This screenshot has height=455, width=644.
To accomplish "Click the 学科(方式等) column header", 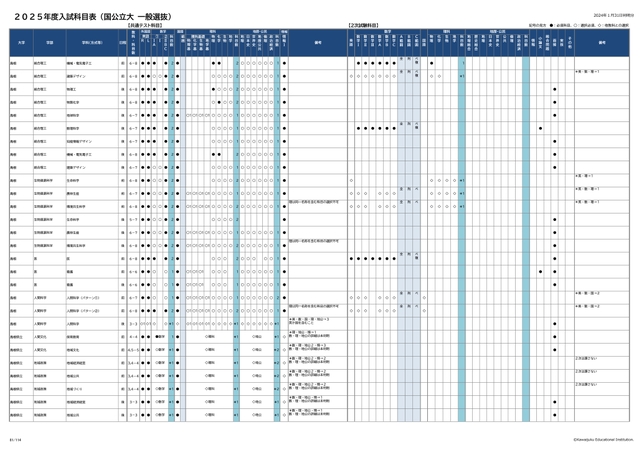I will coord(88,43).
